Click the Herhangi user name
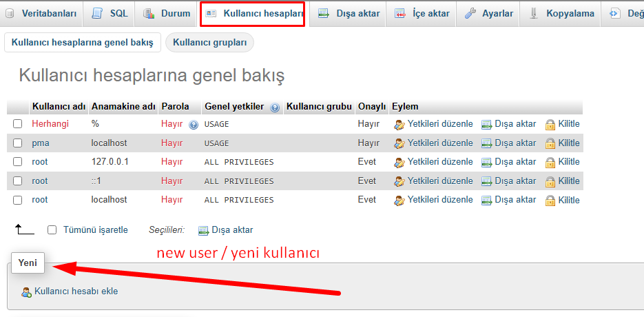The height and width of the screenshot is (317, 644). pos(50,124)
